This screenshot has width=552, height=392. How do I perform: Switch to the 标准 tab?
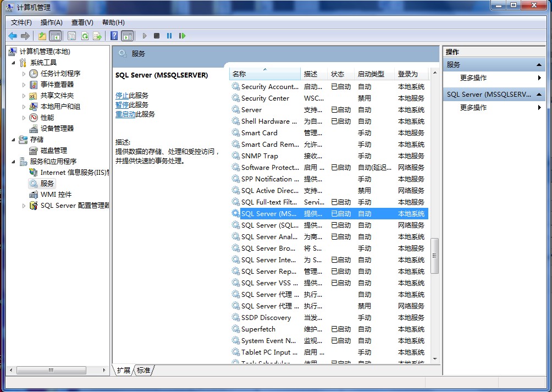click(x=143, y=370)
